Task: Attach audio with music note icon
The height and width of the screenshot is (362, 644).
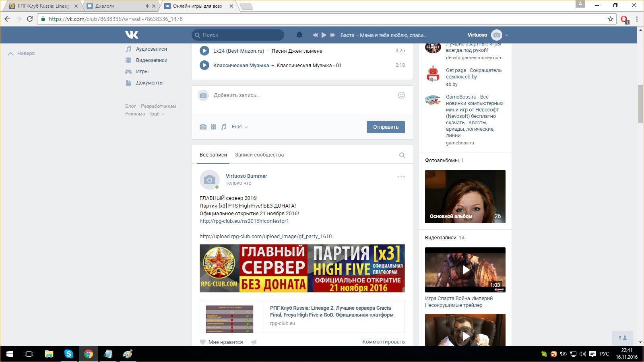Action: point(224,127)
